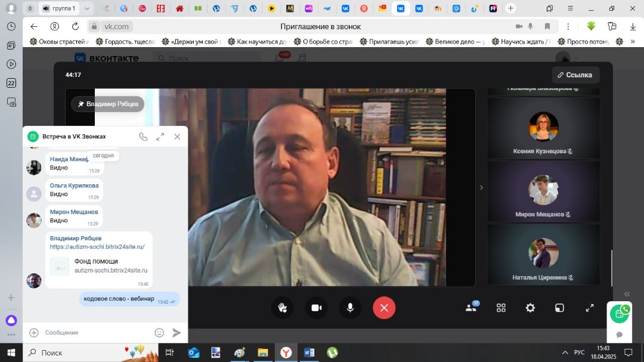Open call settings gear
The width and height of the screenshot is (644, 362).
pos(530,308)
